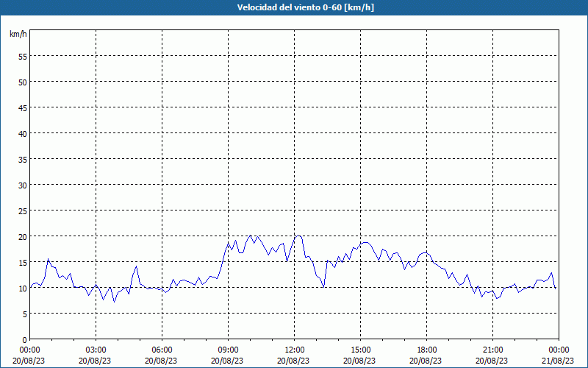
Task: Click the 5 value on the y-axis
Action: coord(25,314)
